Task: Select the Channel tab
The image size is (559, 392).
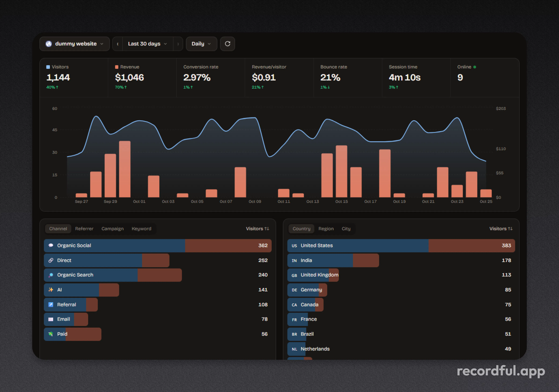Action: click(58, 229)
